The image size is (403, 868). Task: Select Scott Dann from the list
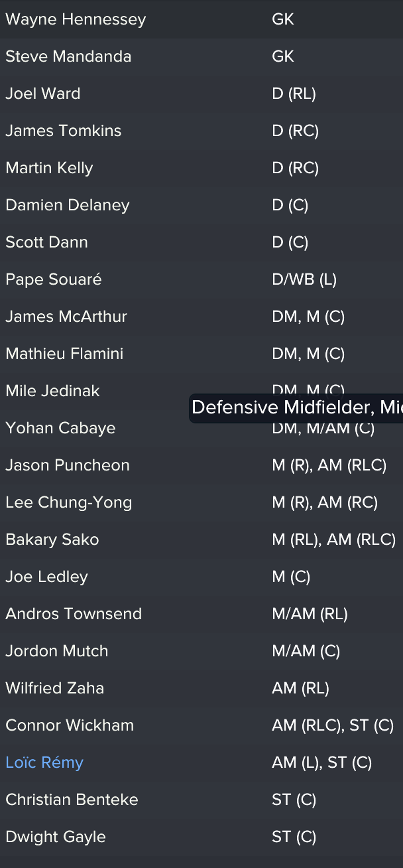click(46, 242)
